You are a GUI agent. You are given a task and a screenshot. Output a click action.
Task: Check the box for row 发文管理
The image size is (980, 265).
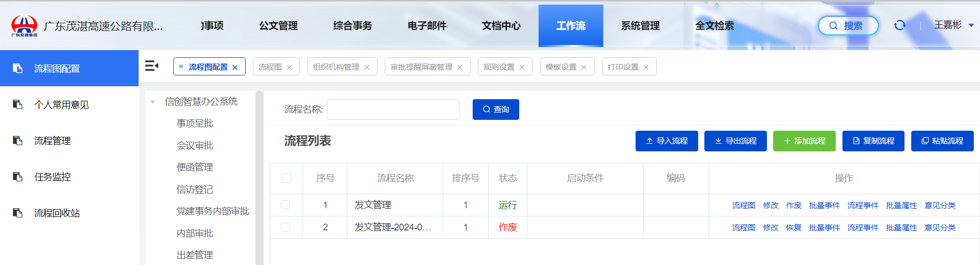click(285, 205)
